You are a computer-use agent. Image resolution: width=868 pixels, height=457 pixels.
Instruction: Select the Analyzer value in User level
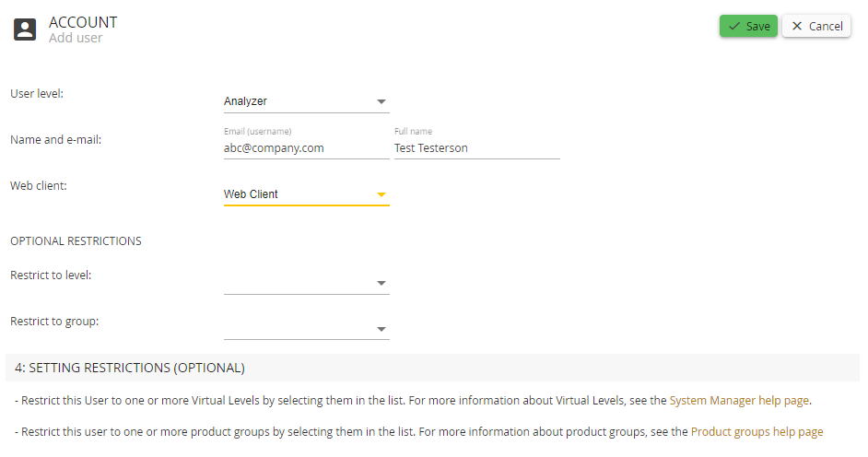click(x=245, y=101)
